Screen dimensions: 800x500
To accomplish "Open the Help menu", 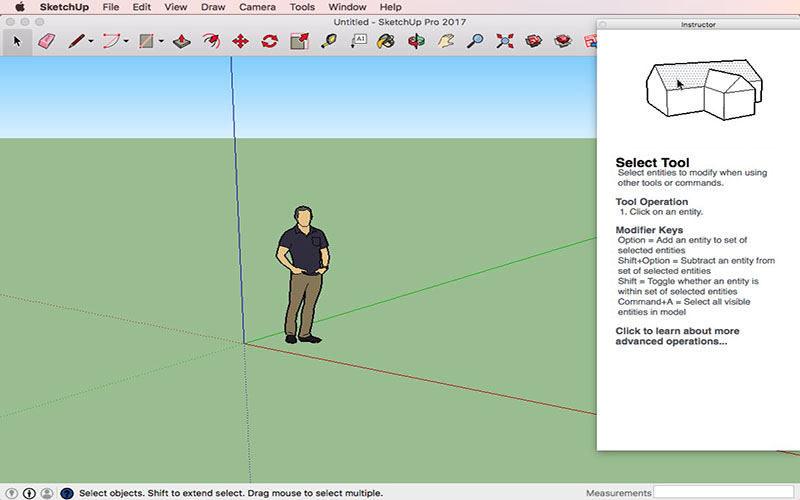I will coord(390,7).
